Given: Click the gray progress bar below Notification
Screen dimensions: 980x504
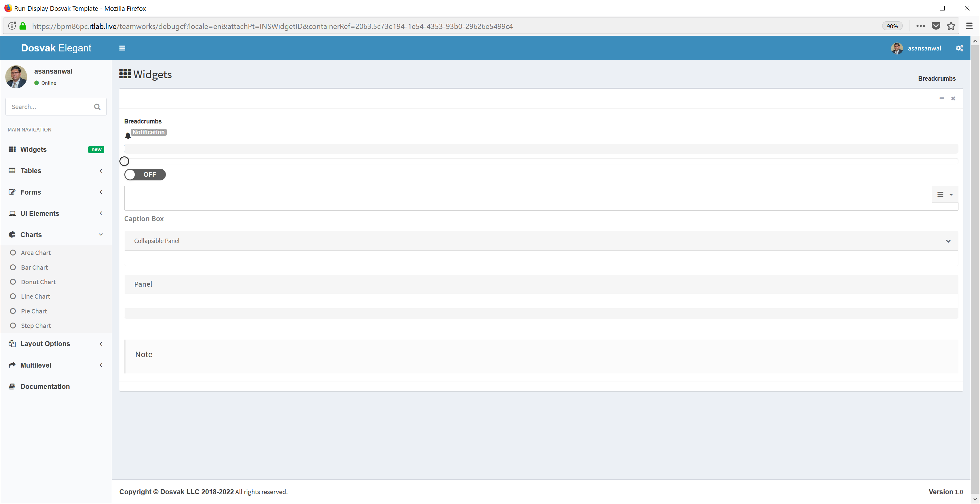Looking at the screenshot, I should 541,149.
